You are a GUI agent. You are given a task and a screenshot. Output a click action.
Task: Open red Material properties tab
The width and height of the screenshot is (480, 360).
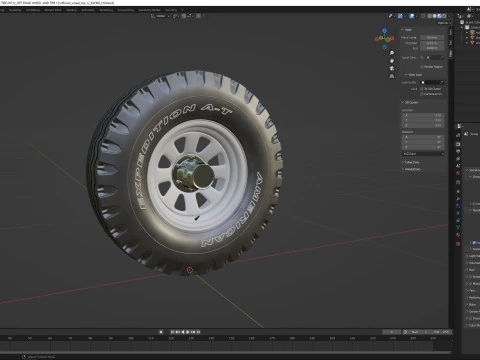point(458,234)
